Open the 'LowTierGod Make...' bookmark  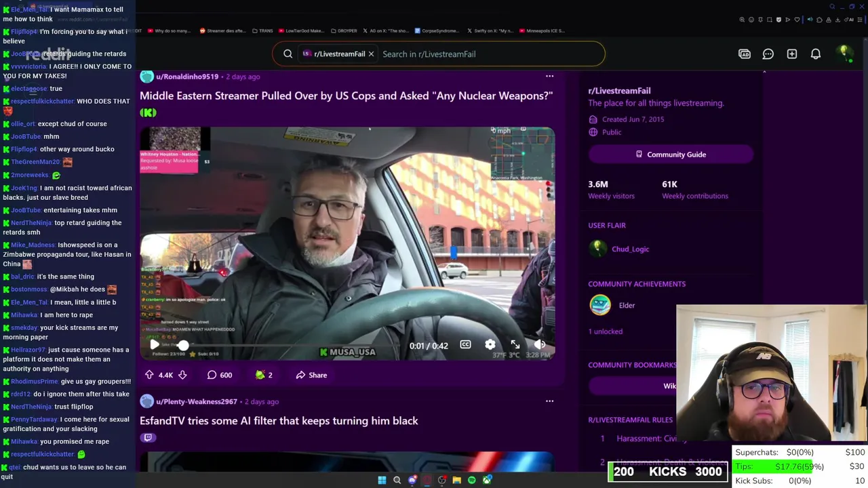301,30
